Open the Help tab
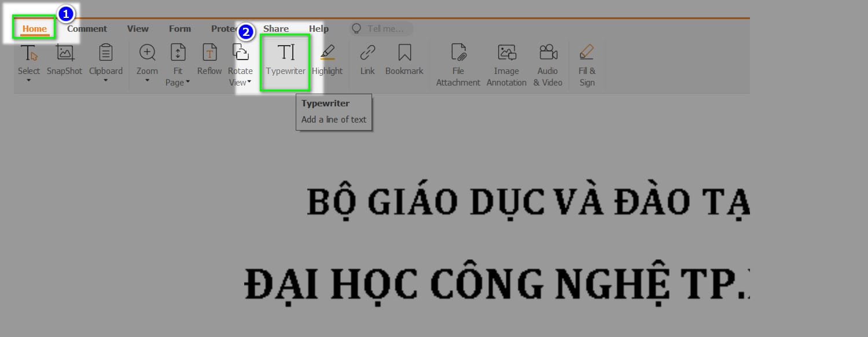The image size is (868, 337). (x=319, y=28)
